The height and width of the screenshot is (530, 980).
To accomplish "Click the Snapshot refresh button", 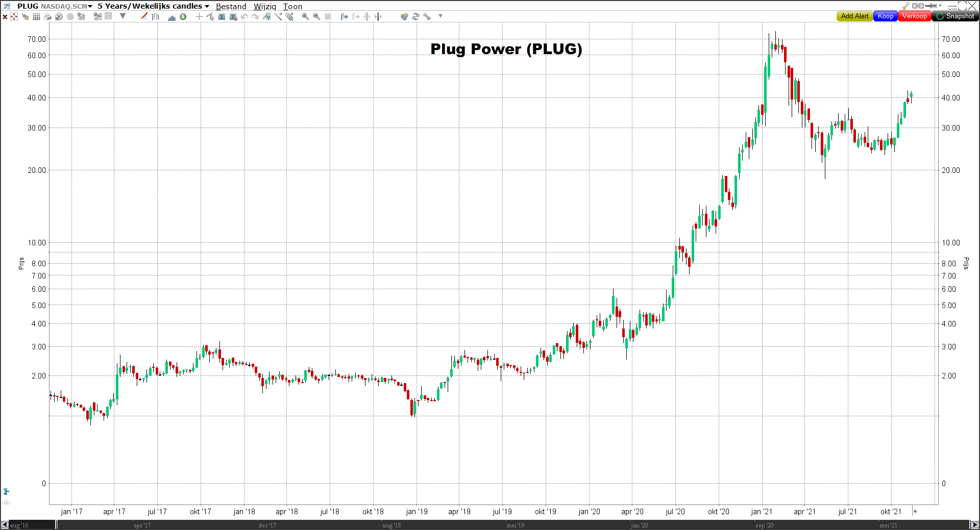I will [955, 16].
